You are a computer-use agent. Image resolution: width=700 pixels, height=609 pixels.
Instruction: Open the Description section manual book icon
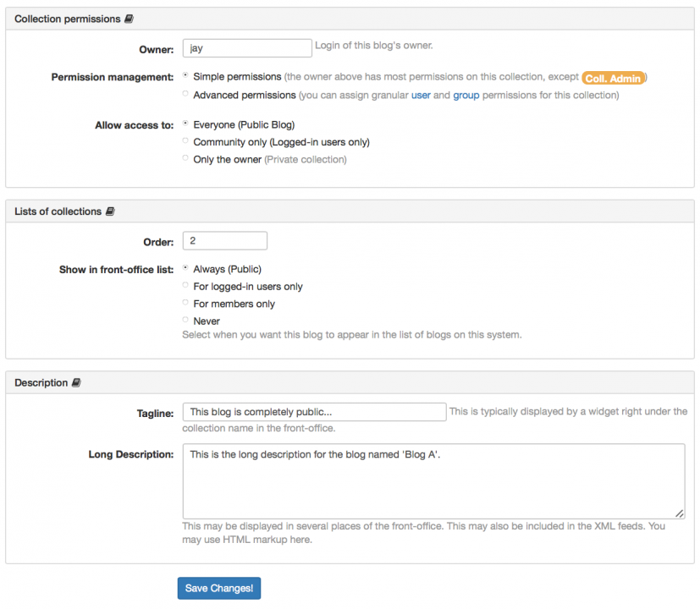click(76, 383)
